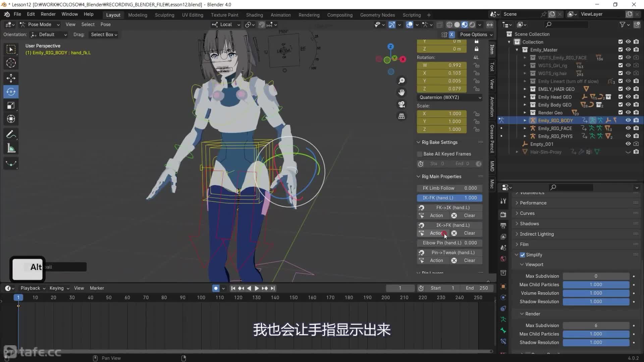This screenshot has height=362, width=644.
Task: Open the transform orientation dropdown showing Local
Action: point(225,24)
